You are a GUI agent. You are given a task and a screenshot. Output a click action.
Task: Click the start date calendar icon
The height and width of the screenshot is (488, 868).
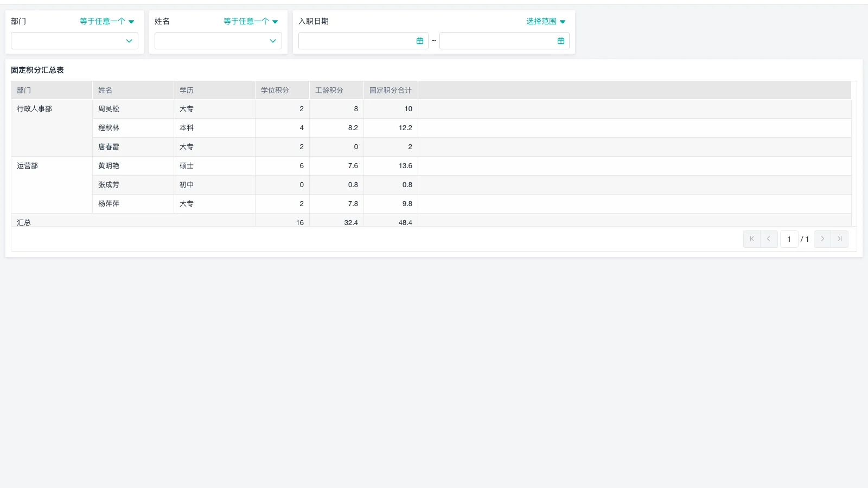pyautogui.click(x=419, y=41)
